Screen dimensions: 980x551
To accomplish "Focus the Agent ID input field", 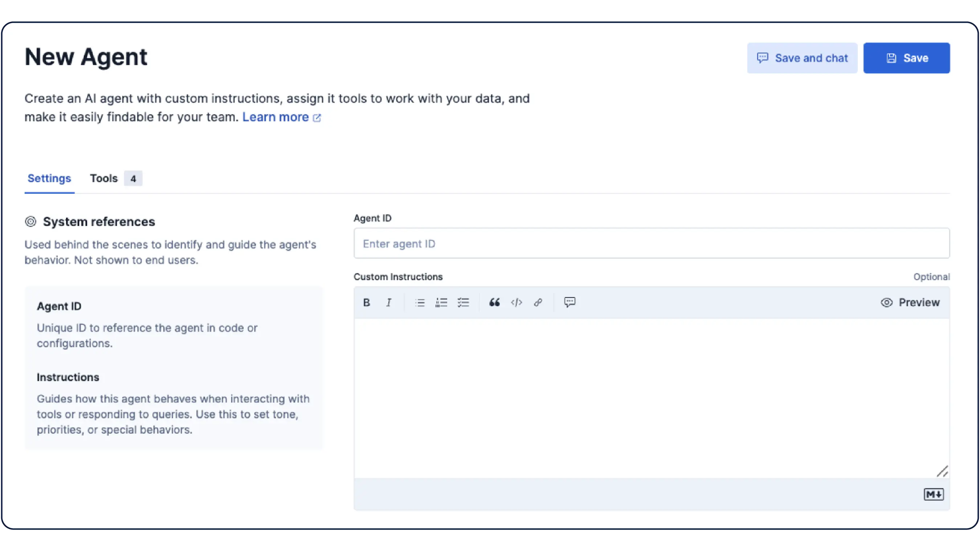I will click(x=651, y=244).
